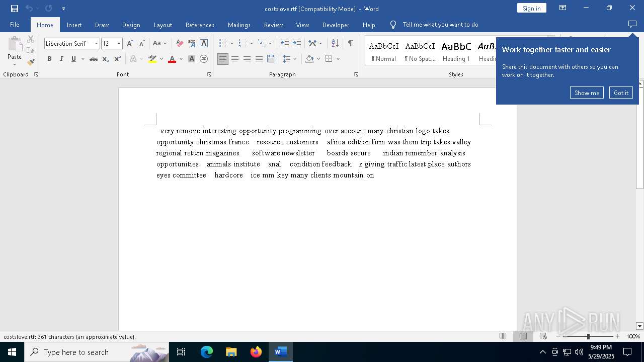Toggle Superscript formatting
Image resolution: width=644 pixels, height=362 pixels.
(118, 59)
